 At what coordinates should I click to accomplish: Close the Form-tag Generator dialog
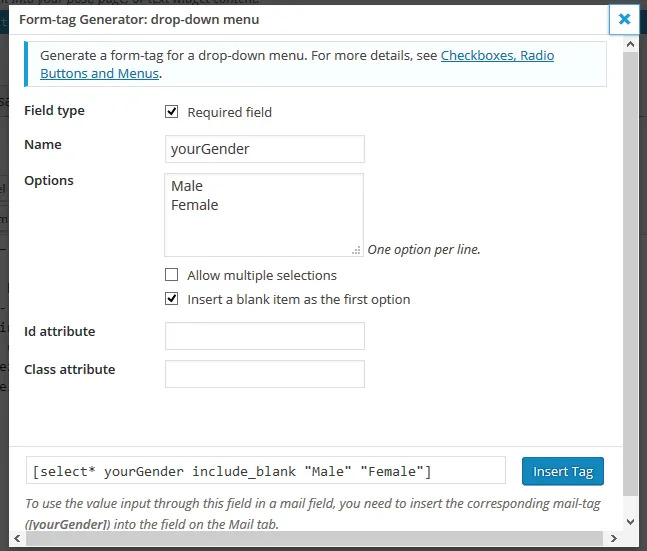click(x=624, y=19)
